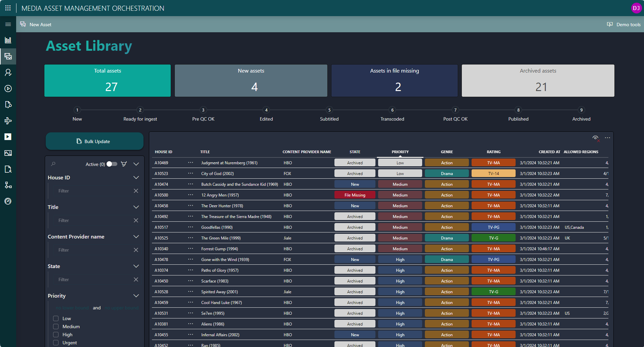The height and width of the screenshot is (347, 644).
Task: Click the Bulk Update button
Action: [94, 141]
